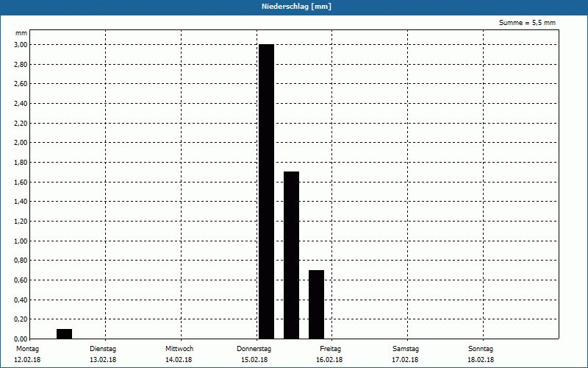
Task: Click the date 18.02.18
Action: 481,360
